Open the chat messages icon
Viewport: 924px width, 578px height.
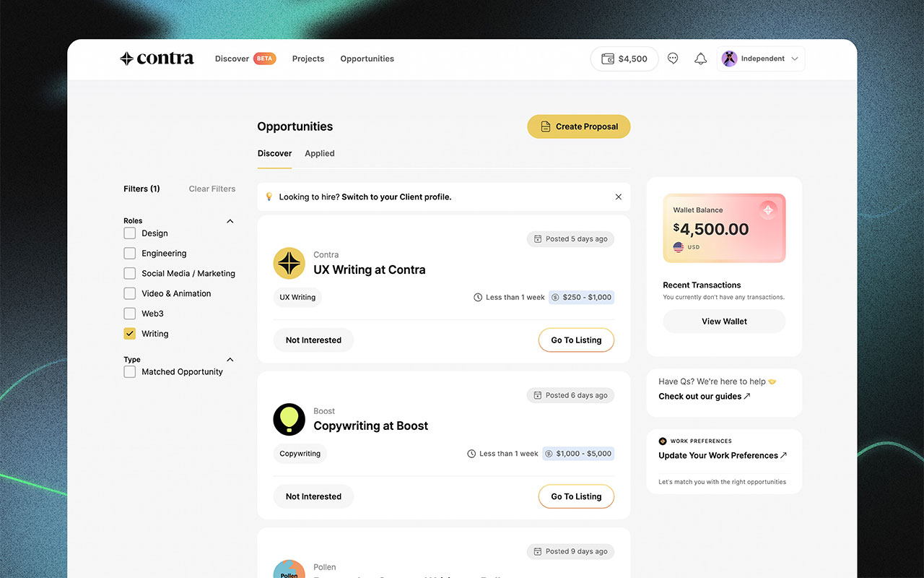(673, 59)
